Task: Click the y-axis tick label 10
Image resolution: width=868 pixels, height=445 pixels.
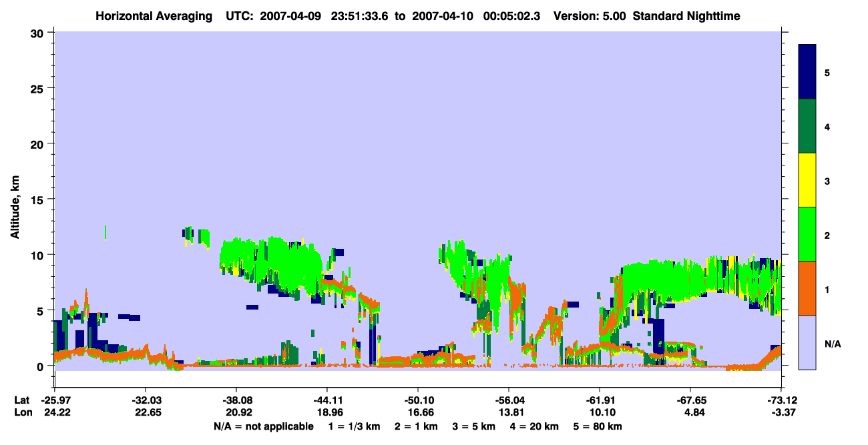Action: [x=39, y=255]
